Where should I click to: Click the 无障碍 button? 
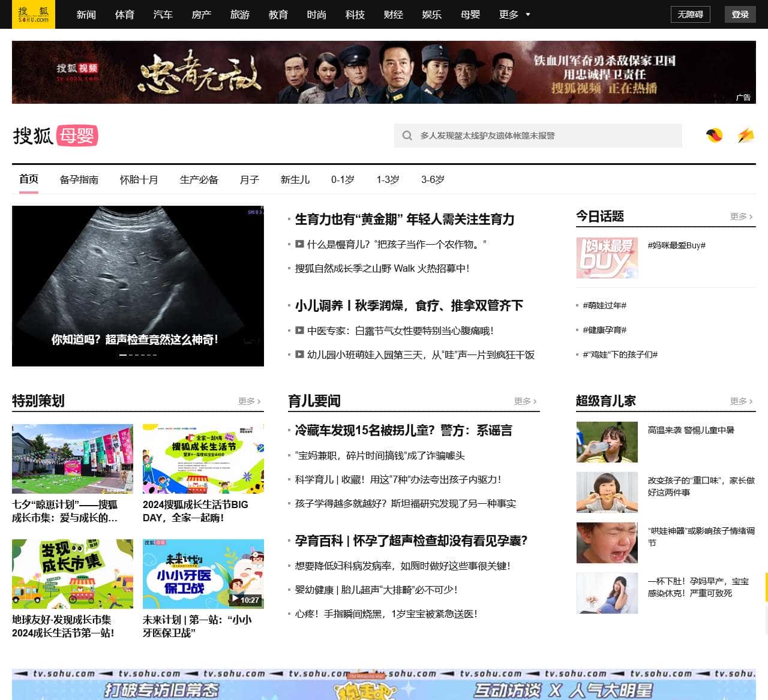690,14
